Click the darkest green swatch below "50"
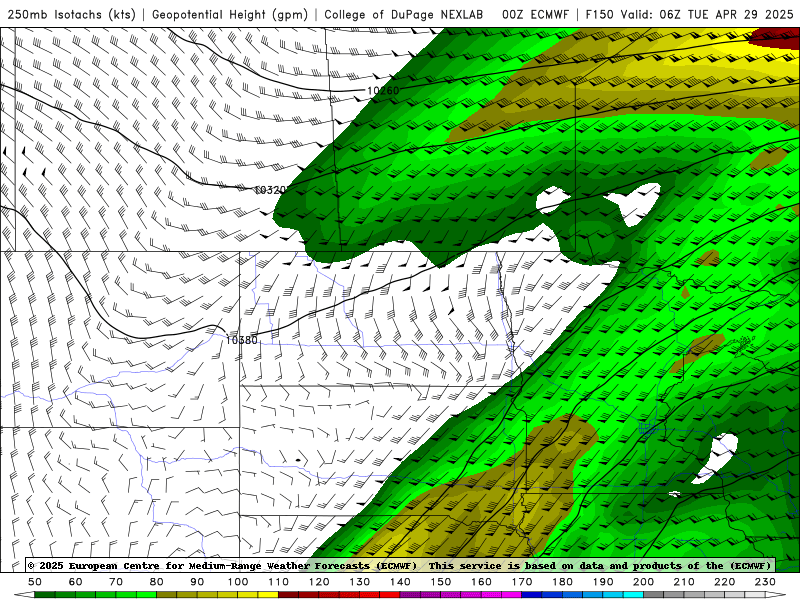The height and width of the screenshot is (600, 800). [x=45, y=595]
